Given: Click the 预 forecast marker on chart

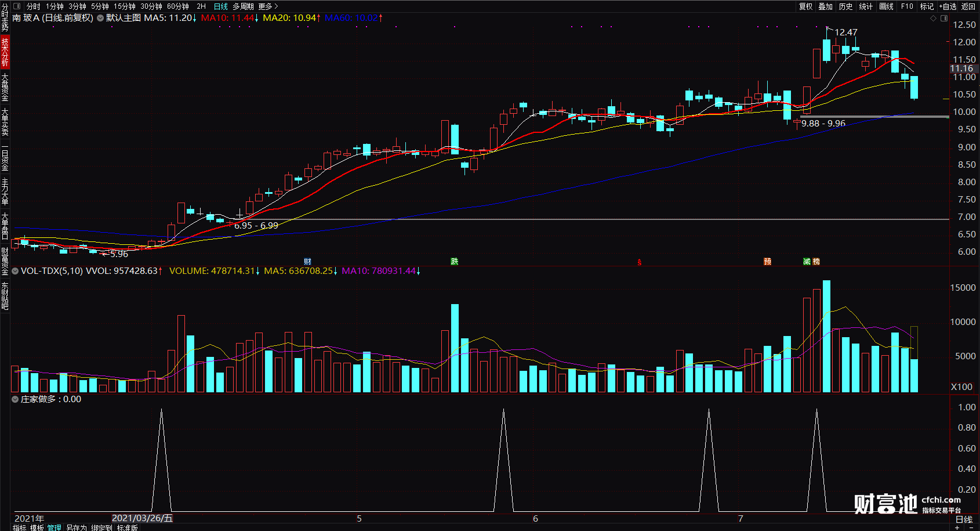Looking at the screenshot, I should click(767, 262).
